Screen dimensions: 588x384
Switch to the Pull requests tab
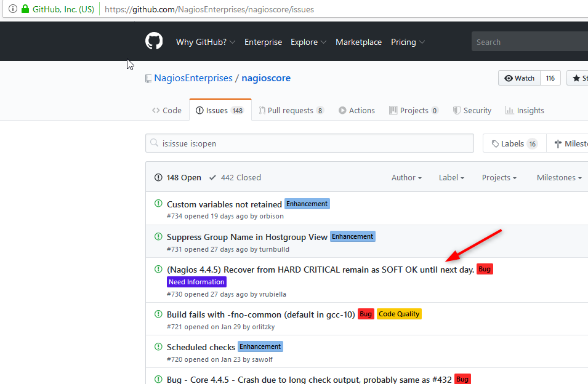pyautogui.click(x=291, y=111)
